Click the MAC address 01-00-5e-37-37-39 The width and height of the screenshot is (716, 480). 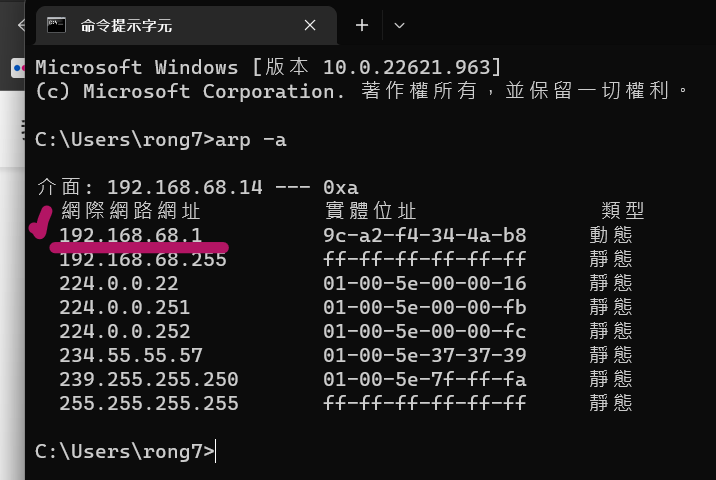pyautogui.click(x=425, y=355)
